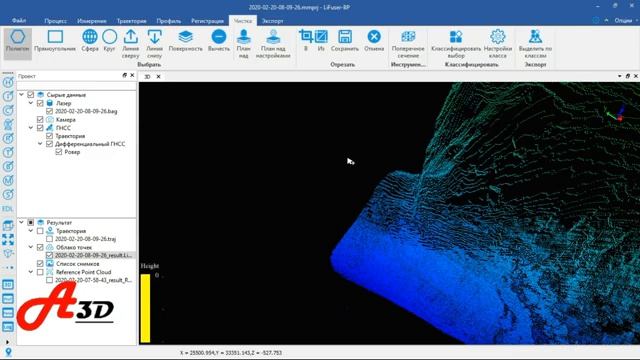Cancel cropping with Отмена
The image size is (640, 360).
[x=374, y=40]
